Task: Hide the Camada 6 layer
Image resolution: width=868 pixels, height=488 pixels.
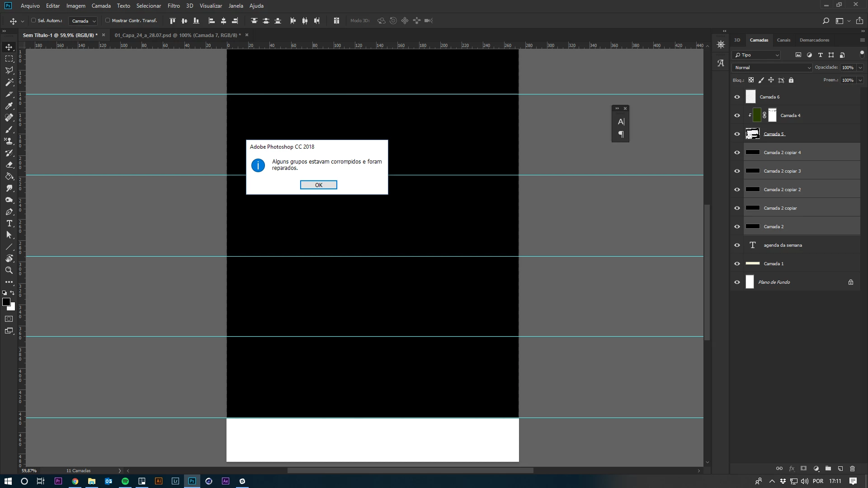Action: (x=737, y=97)
